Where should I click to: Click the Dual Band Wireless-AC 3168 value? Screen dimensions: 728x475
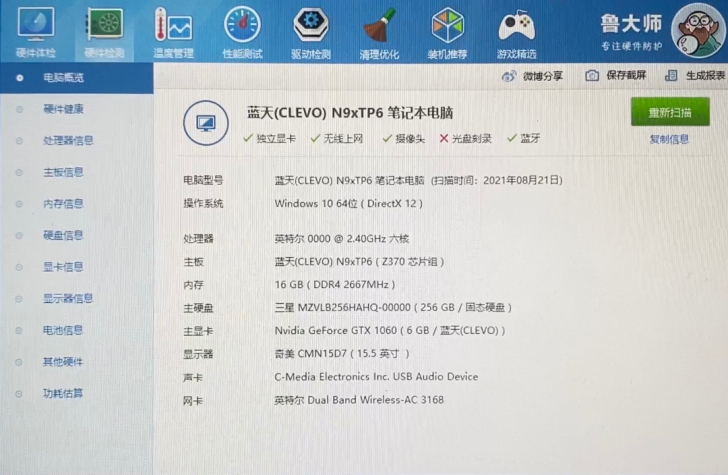359,400
